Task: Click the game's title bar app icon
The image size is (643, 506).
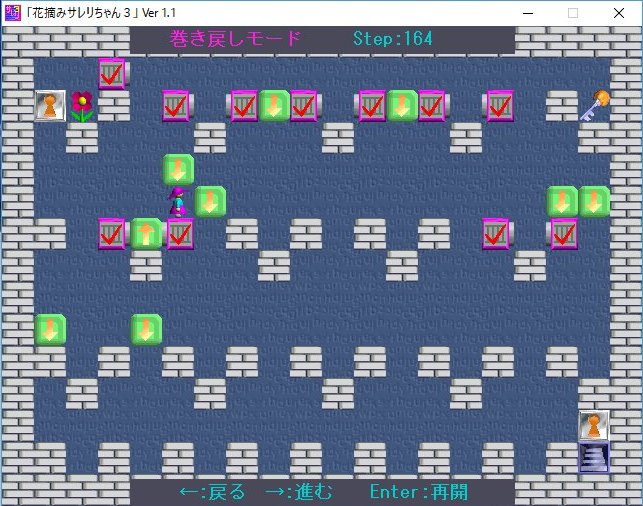Action: click(13, 13)
